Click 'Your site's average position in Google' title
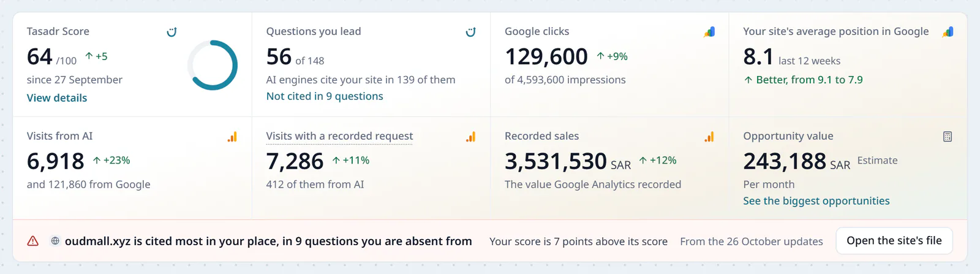Screen dimensions: 980x274 [836, 31]
